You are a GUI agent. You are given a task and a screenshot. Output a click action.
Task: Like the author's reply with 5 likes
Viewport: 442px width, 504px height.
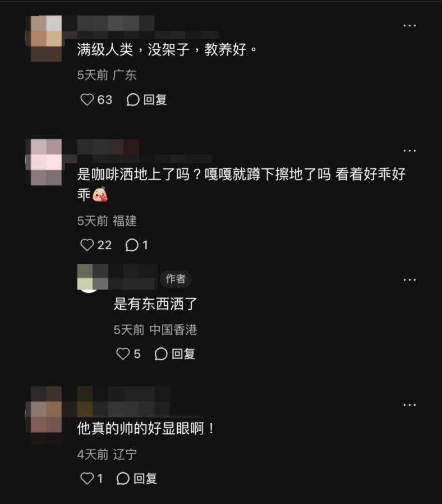(122, 354)
